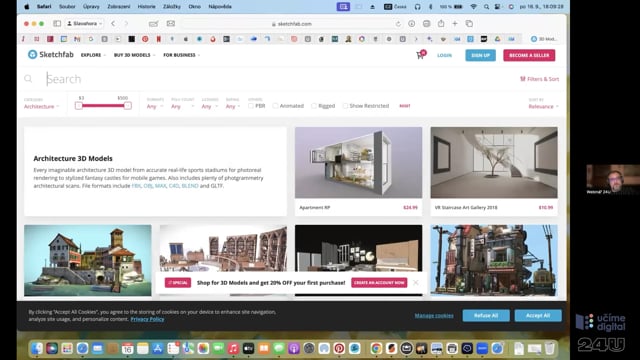The height and width of the screenshot is (360, 640).
Task: Open the Trash in the Dock
Action: coord(550,348)
